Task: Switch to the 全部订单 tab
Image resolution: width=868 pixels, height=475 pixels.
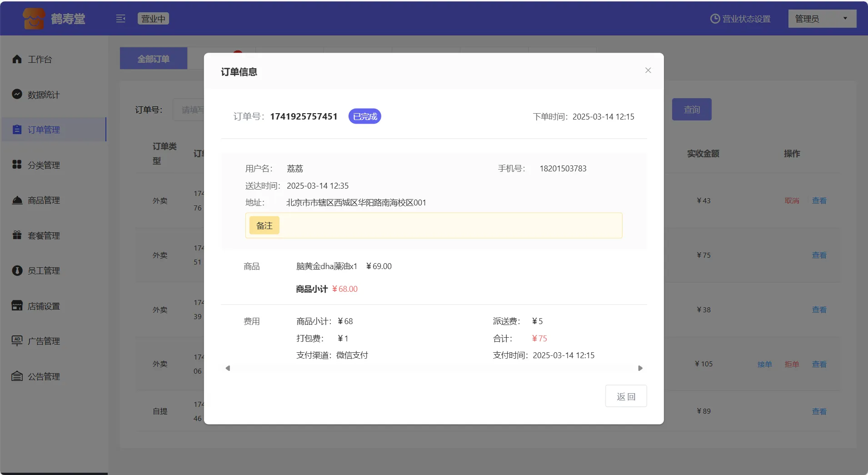Action: (154, 59)
